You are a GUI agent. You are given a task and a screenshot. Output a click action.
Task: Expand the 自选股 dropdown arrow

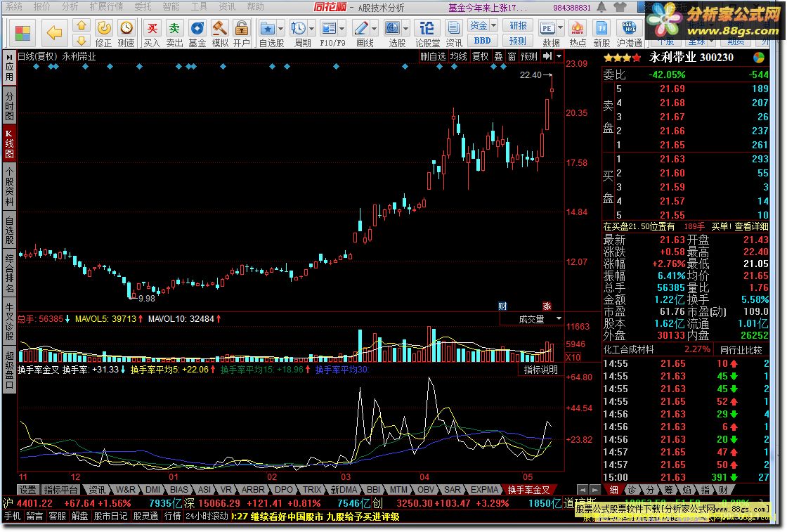[280, 28]
